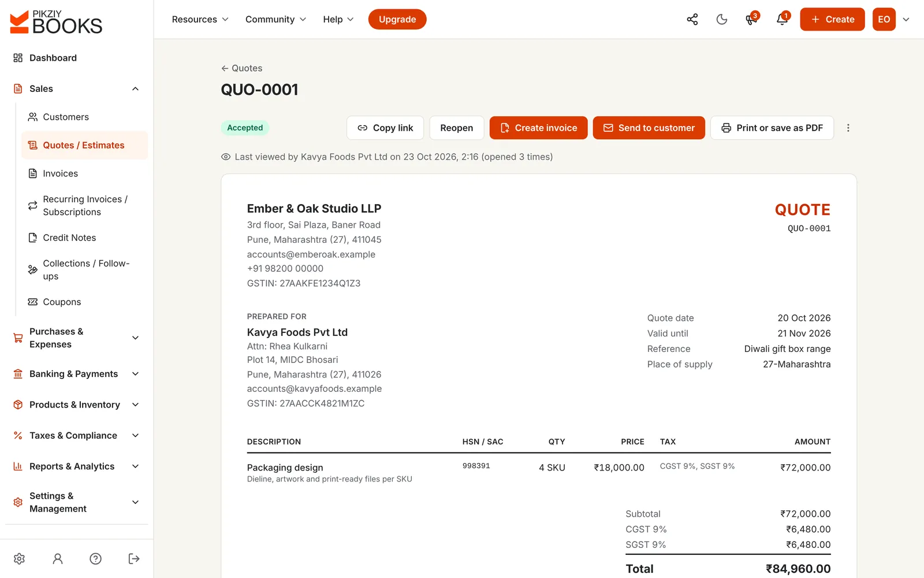The width and height of the screenshot is (924, 578).
Task: Open user profile icon at sidebar bottom
Action: (x=58, y=558)
